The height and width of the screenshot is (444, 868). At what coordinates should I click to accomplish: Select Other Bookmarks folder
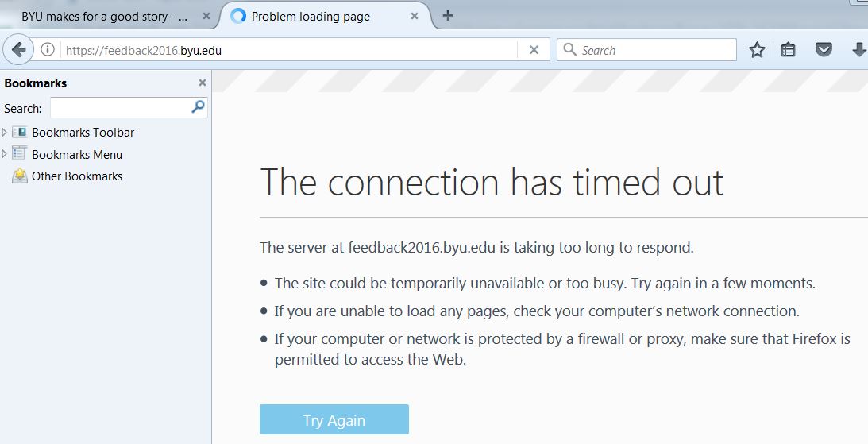click(76, 176)
